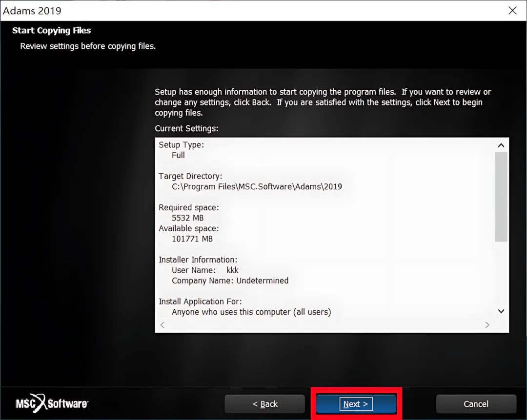Click the 'User Name: kkk' line

pyautogui.click(x=205, y=270)
